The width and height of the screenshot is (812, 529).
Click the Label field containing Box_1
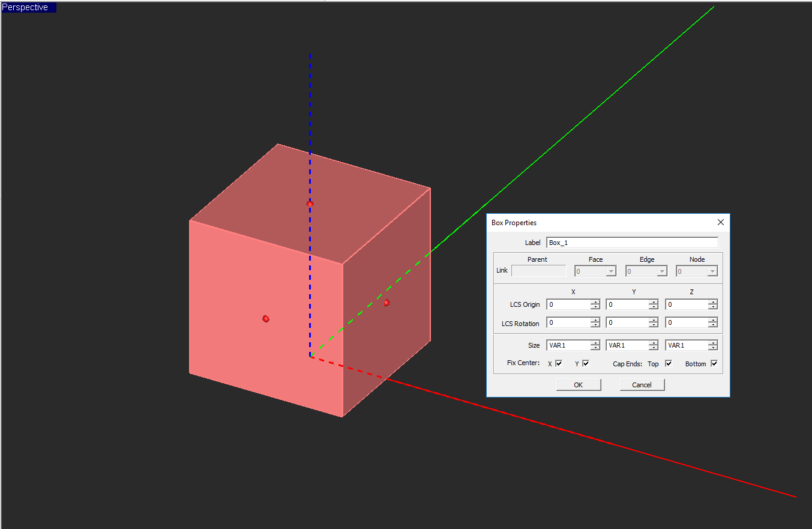632,243
